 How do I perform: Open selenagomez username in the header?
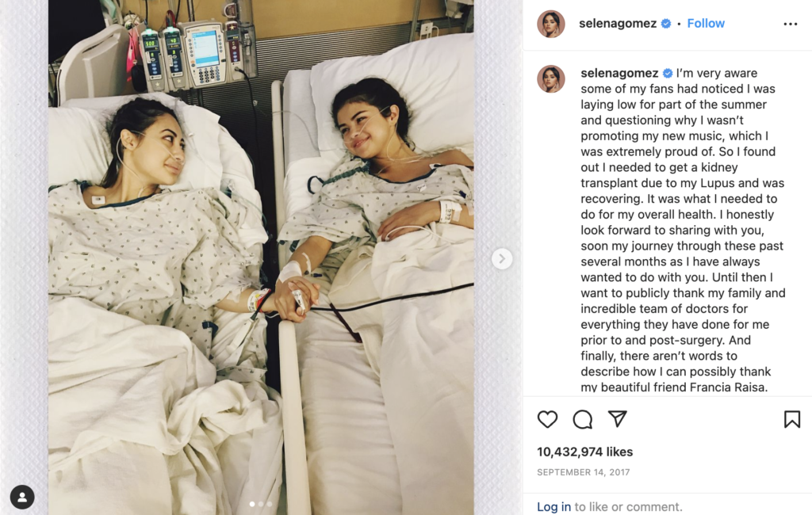coord(617,23)
